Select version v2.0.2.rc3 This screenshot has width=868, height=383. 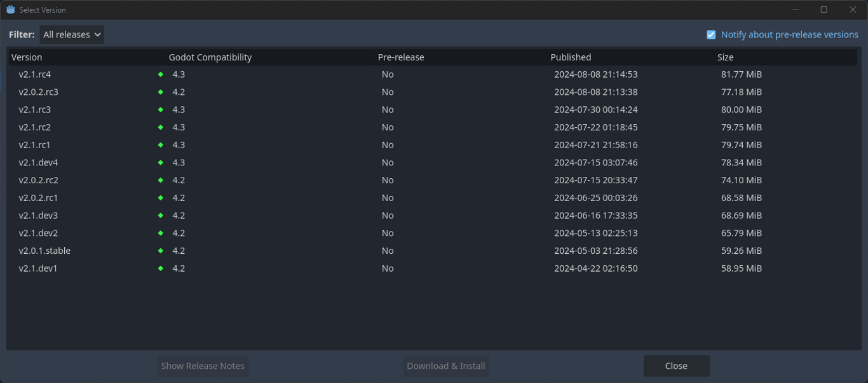39,92
